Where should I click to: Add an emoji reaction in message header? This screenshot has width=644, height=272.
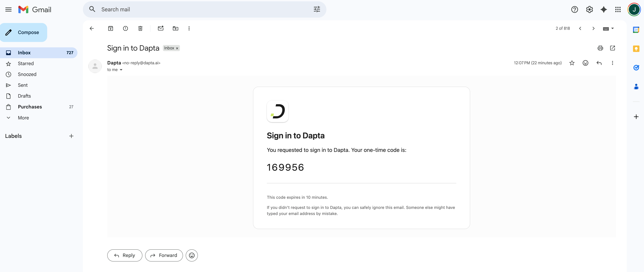click(x=585, y=63)
